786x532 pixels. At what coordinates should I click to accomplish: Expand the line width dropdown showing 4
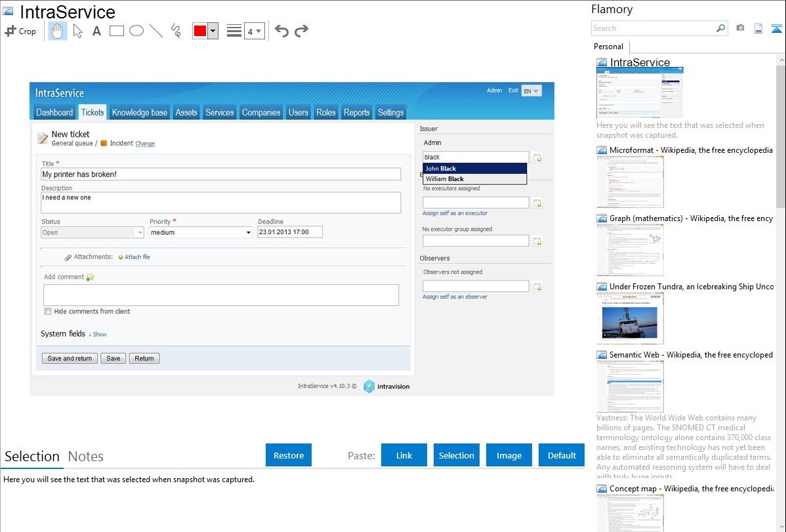pyautogui.click(x=255, y=31)
